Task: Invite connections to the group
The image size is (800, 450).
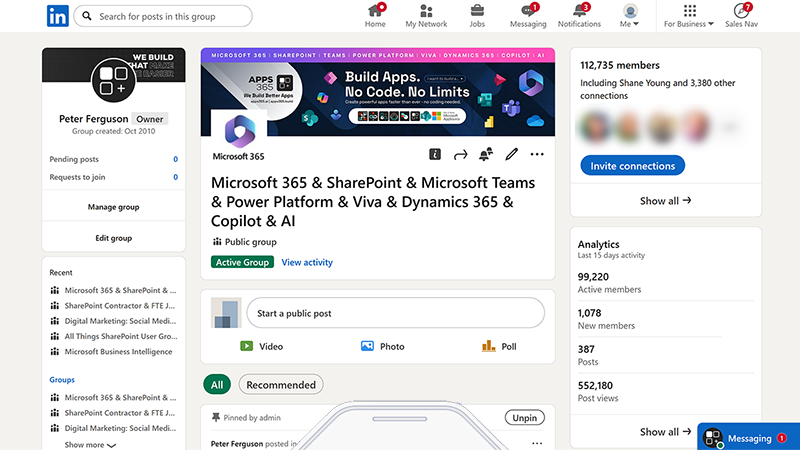Action: pos(633,165)
